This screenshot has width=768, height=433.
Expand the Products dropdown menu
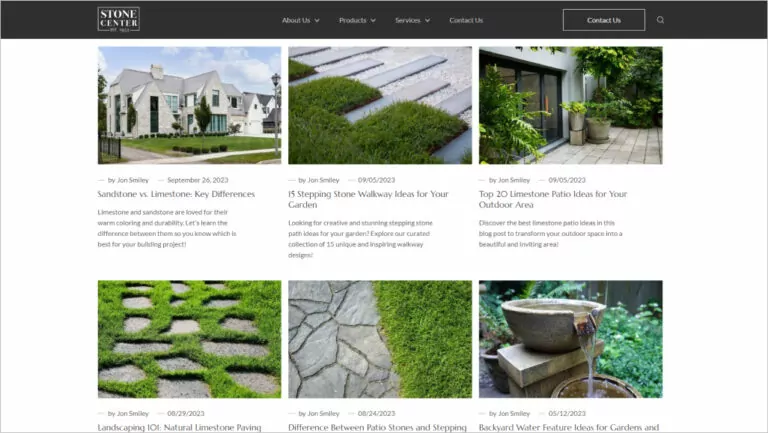356,20
